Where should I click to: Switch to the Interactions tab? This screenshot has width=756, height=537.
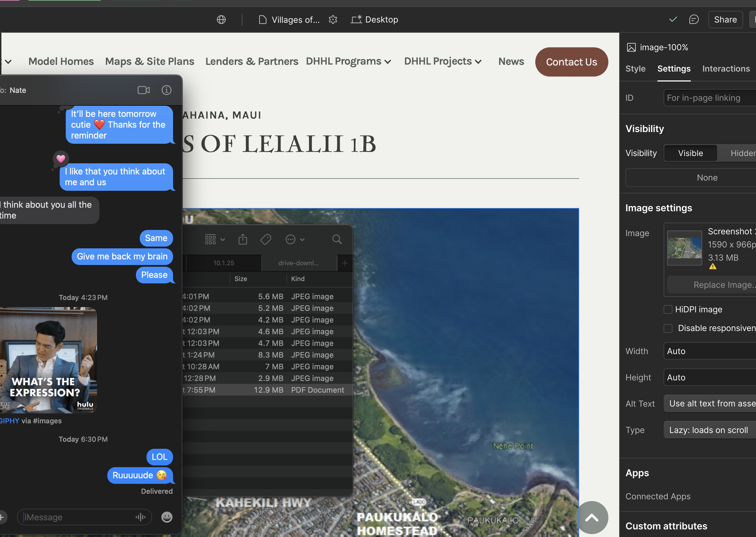pyautogui.click(x=726, y=69)
